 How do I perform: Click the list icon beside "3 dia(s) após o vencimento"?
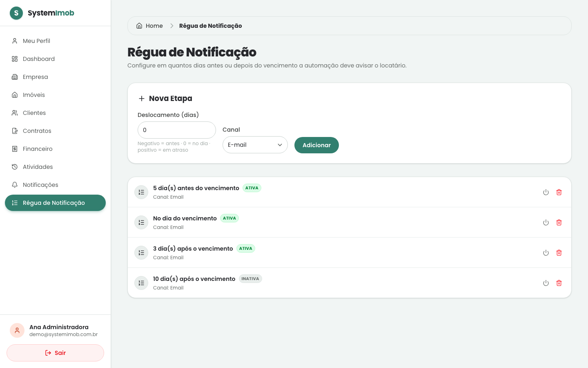[x=141, y=253]
